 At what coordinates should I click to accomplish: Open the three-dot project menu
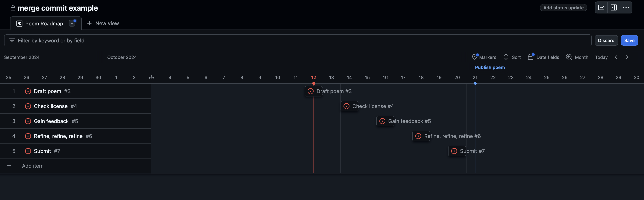pos(626,7)
